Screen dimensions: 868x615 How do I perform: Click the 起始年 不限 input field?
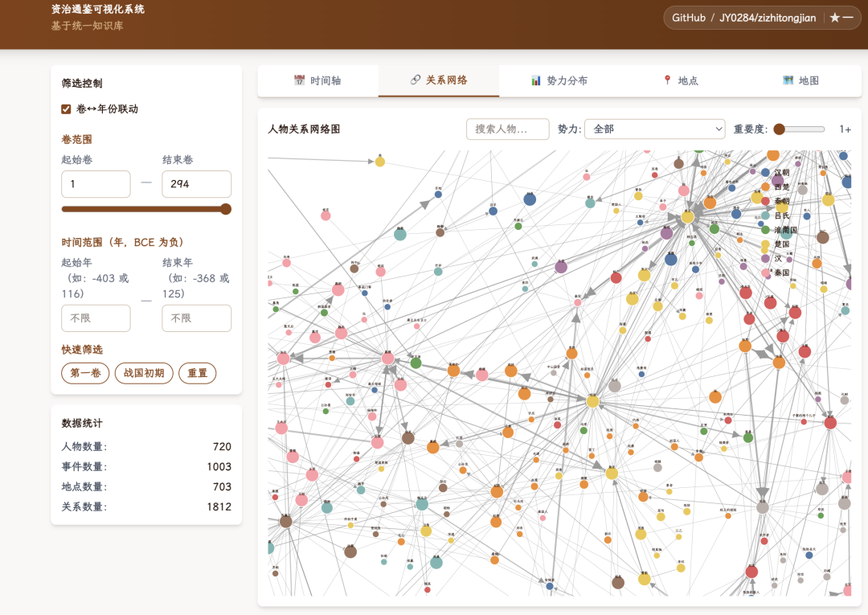click(96, 318)
